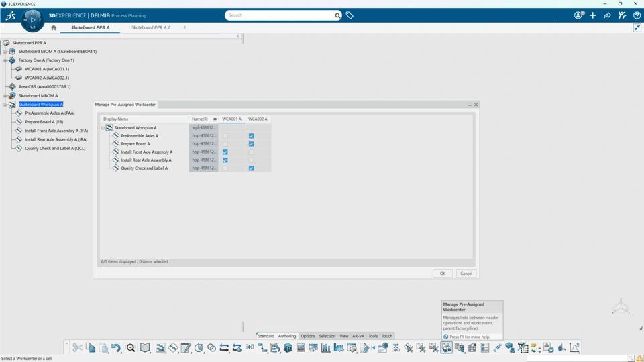Uncheck WCA002 A for PreAssemble Axles A
This screenshot has height=362, width=644.
pos(251,136)
